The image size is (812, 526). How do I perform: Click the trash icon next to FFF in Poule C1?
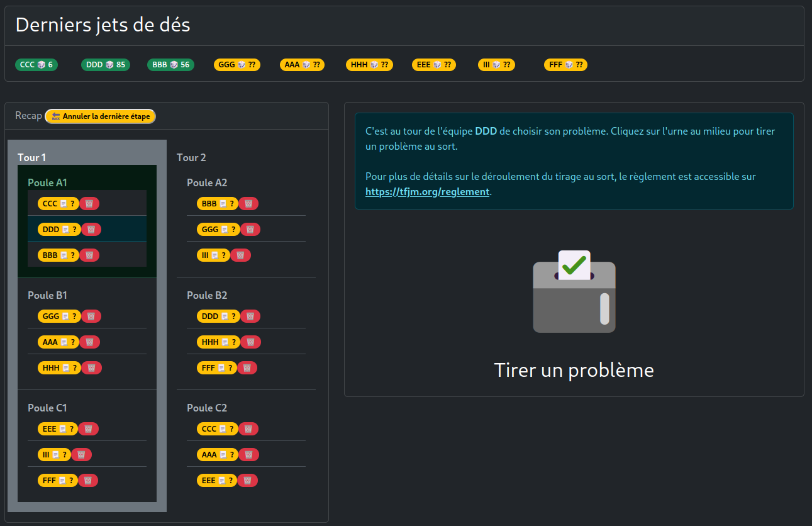(x=89, y=480)
